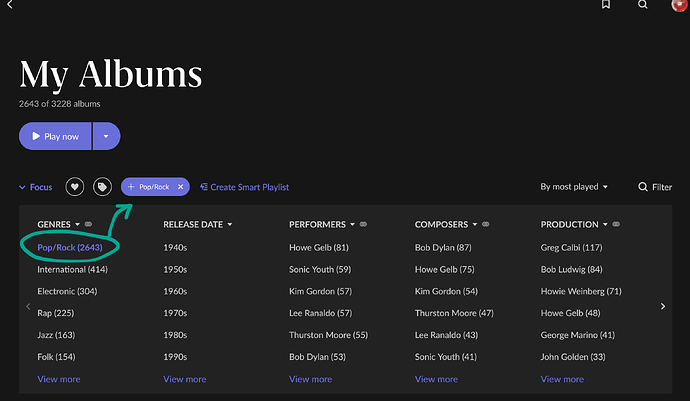Open the By most played sort dropdown

point(574,187)
